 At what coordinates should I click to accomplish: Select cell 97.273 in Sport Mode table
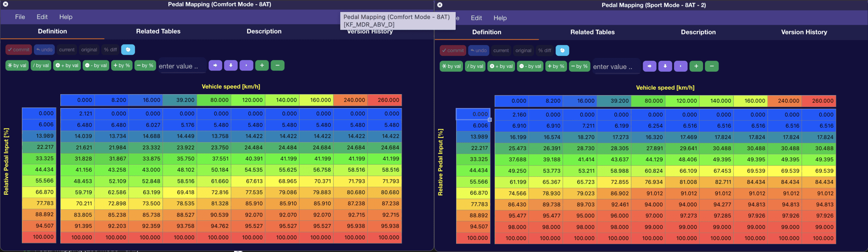coord(682,215)
